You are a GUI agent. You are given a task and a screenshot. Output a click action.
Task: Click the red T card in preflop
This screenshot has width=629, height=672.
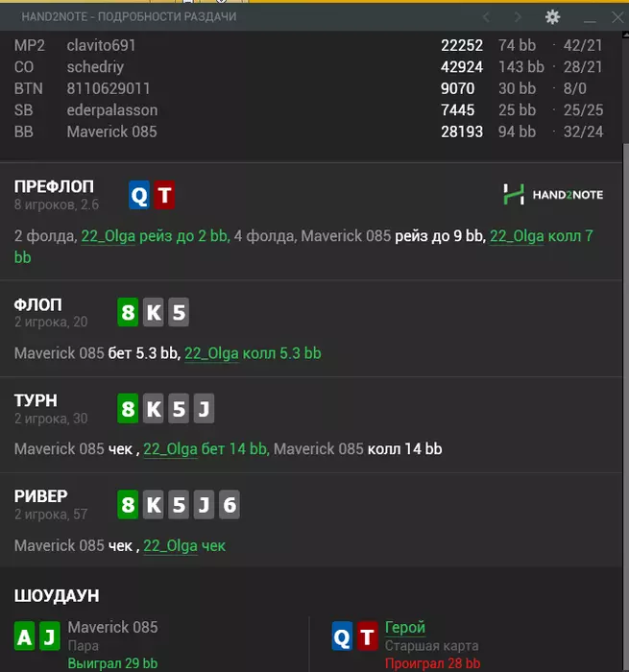164,195
